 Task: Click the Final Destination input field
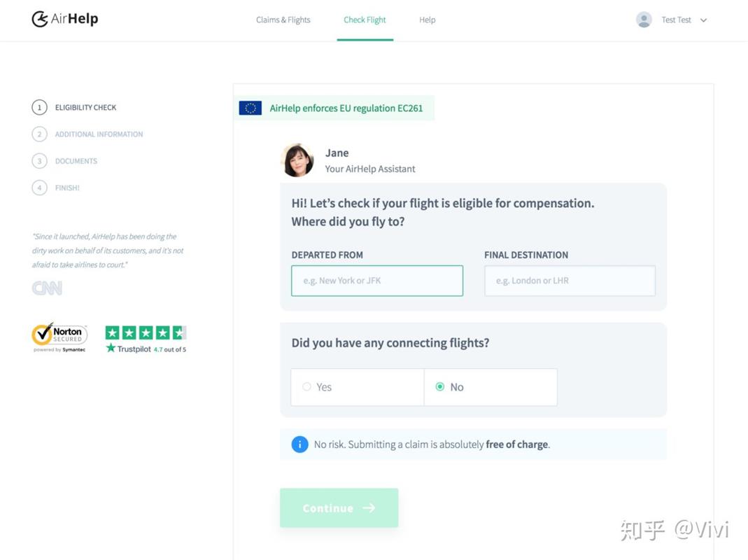(x=570, y=281)
